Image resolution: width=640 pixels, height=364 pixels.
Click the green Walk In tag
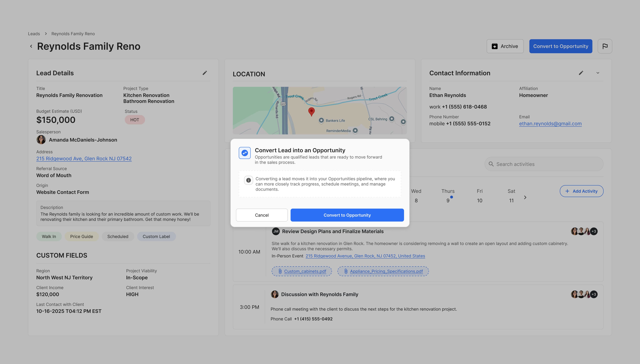coord(49,237)
